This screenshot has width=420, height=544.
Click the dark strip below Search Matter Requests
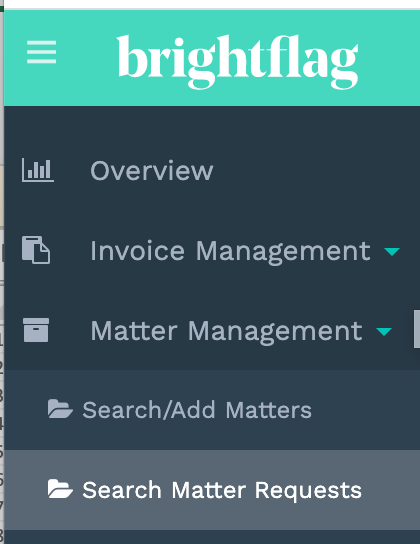tap(212, 537)
